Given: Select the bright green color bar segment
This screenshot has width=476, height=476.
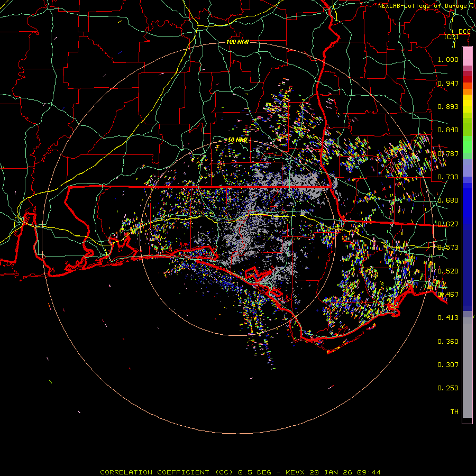Looking at the screenshot, I should 467,144.
